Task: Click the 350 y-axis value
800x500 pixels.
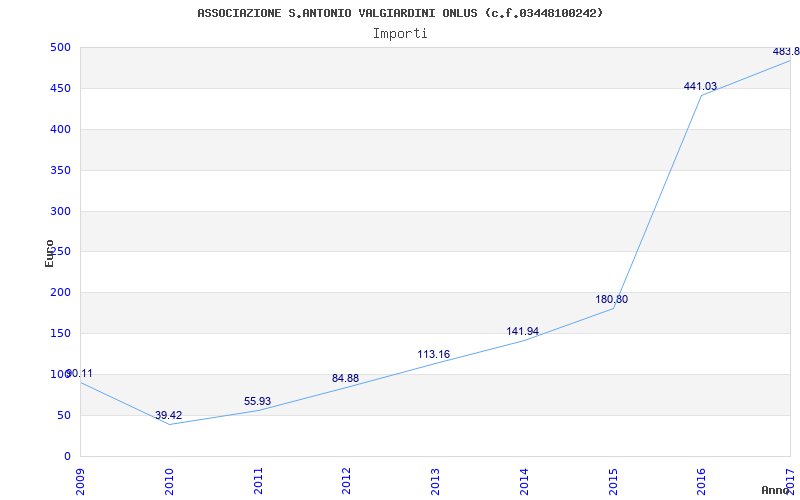Action: [59, 170]
